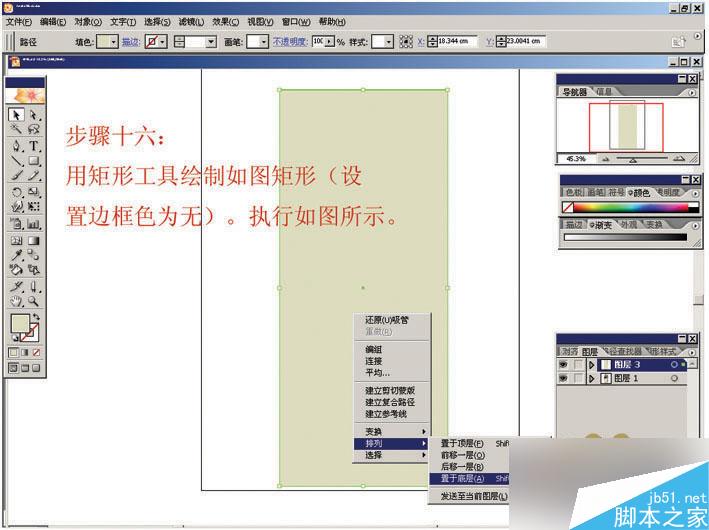
Task: Choose the Line Segment tool
Action: coord(17,161)
